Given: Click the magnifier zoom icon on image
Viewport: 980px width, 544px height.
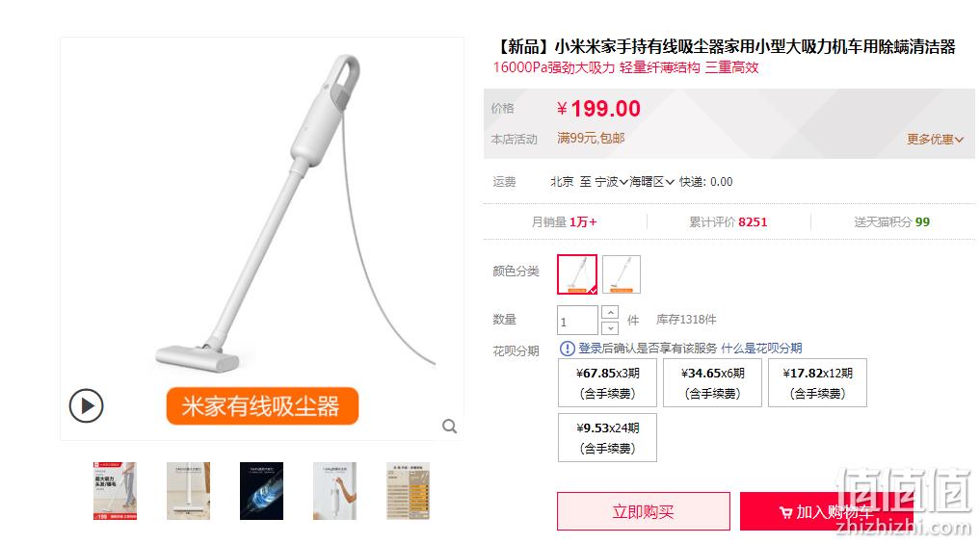Looking at the screenshot, I should pyautogui.click(x=449, y=427).
